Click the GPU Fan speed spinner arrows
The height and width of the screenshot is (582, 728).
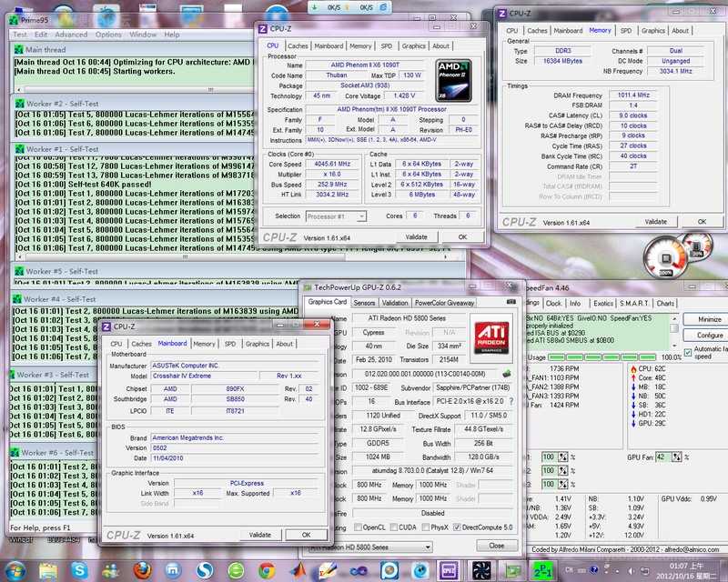click(676, 457)
